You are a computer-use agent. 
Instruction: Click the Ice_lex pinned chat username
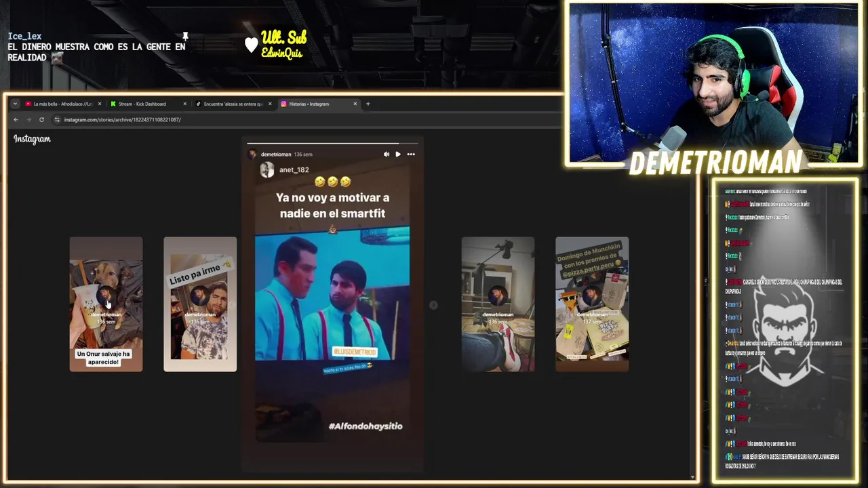[x=24, y=37]
